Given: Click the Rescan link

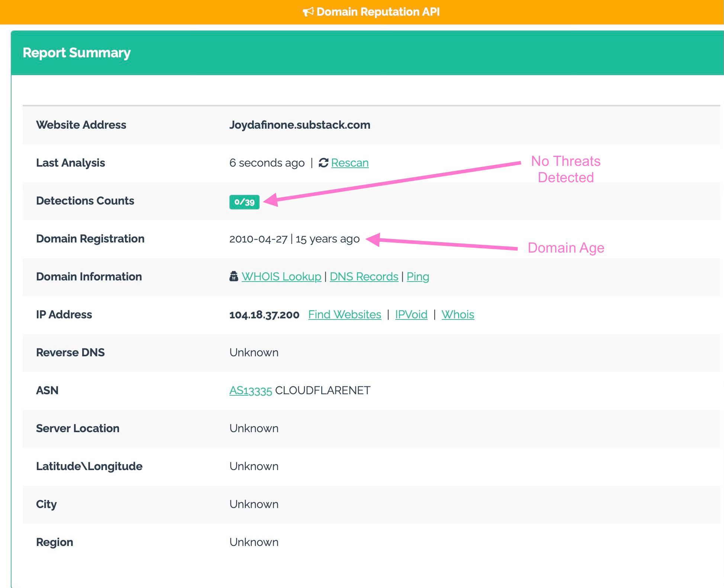Looking at the screenshot, I should pyautogui.click(x=350, y=163).
